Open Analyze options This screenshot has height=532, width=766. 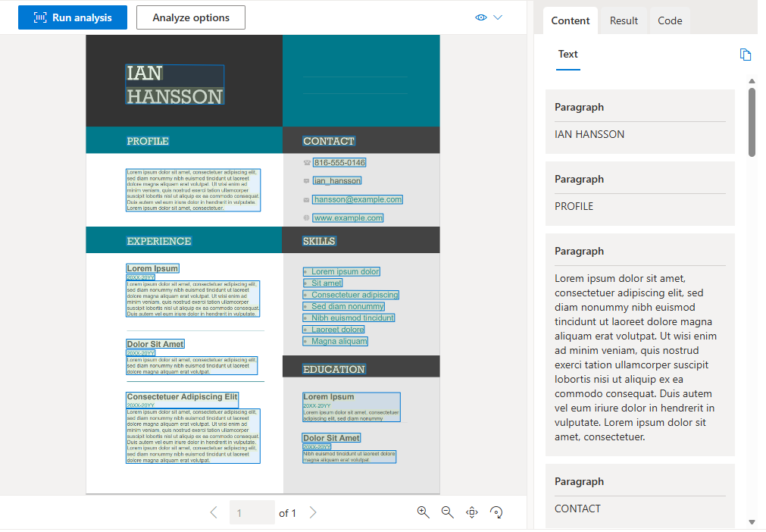click(x=190, y=17)
